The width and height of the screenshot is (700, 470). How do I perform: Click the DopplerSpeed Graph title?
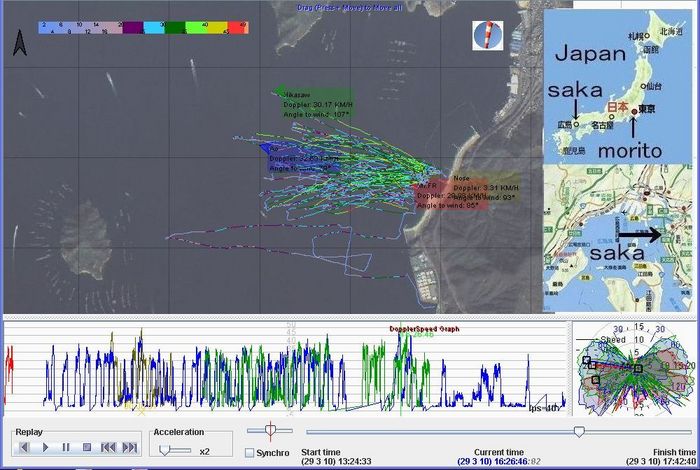[x=424, y=328]
